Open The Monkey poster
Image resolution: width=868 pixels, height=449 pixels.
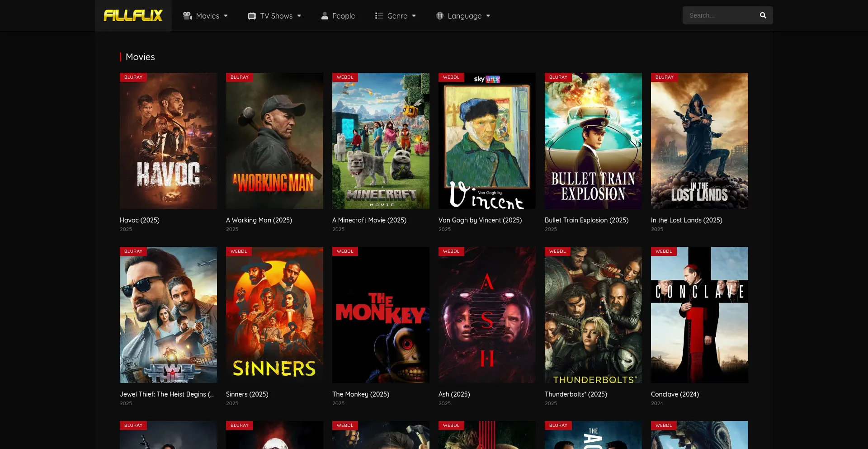(x=381, y=315)
